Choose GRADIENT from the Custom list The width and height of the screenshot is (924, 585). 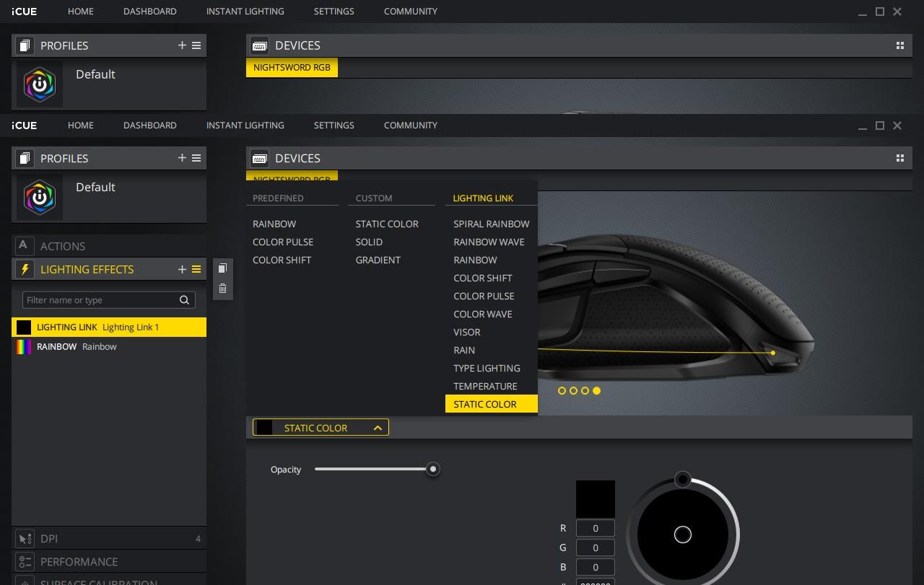(x=378, y=260)
